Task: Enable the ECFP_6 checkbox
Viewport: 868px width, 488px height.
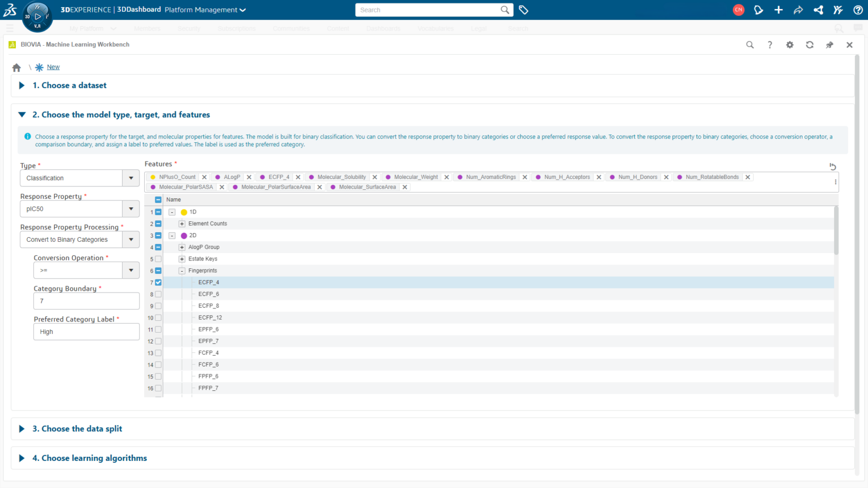Action: (157, 294)
